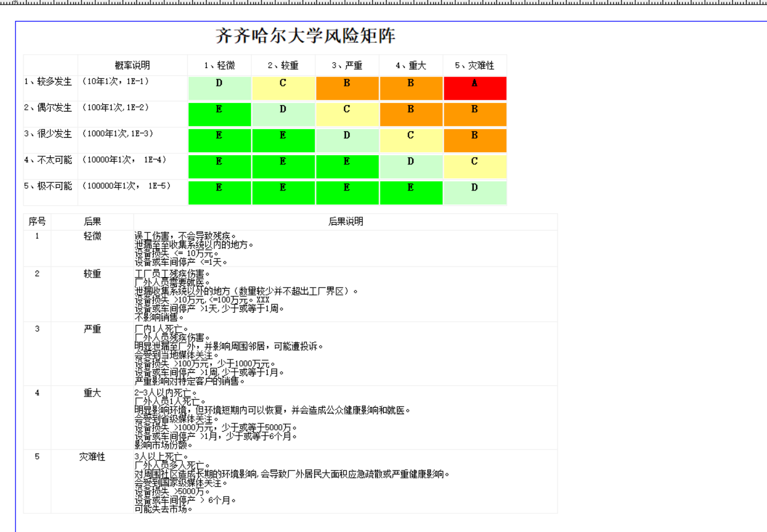Click the orange B cell in 很少发生 row
Image resolution: width=767 pixels, height=532 pixels.
click(x=475, y=141)
